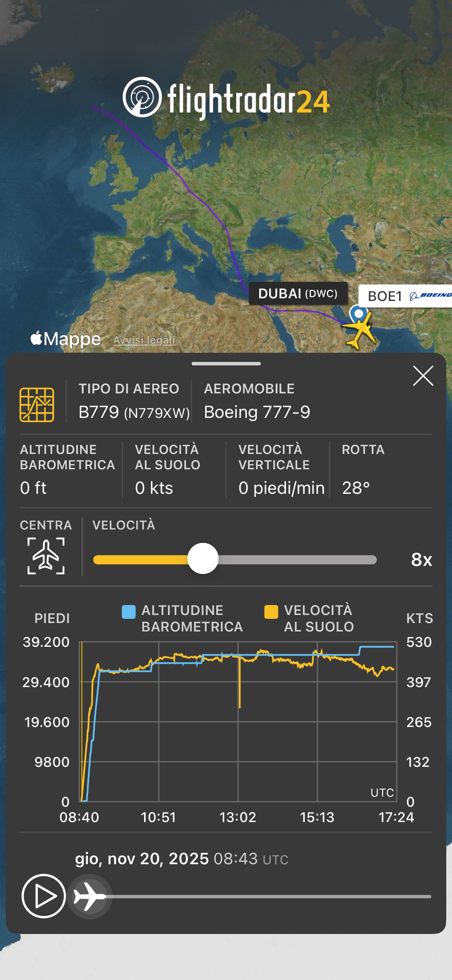
Task: Center the map on the aircraft
Action: point(46,556)
